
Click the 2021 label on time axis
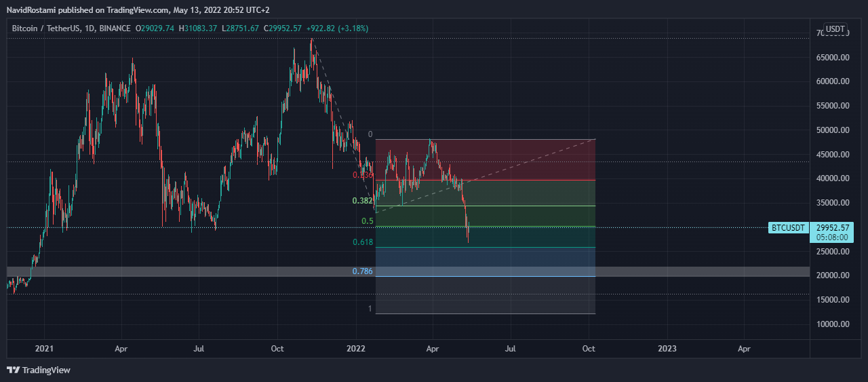pos(44,349)
